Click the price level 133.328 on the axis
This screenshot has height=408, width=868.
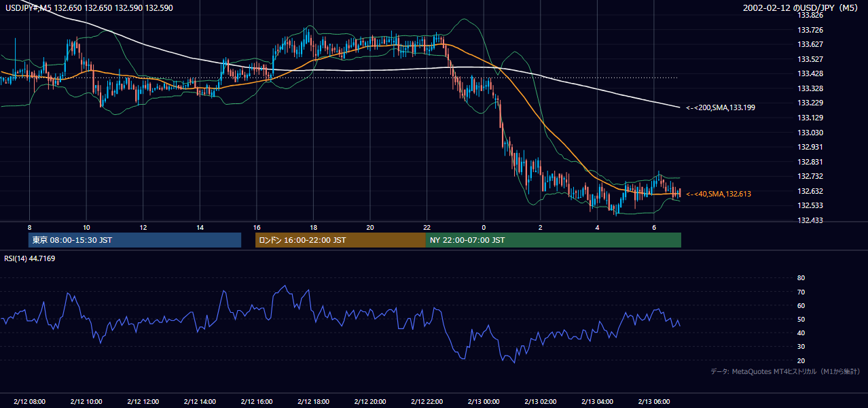810,88
